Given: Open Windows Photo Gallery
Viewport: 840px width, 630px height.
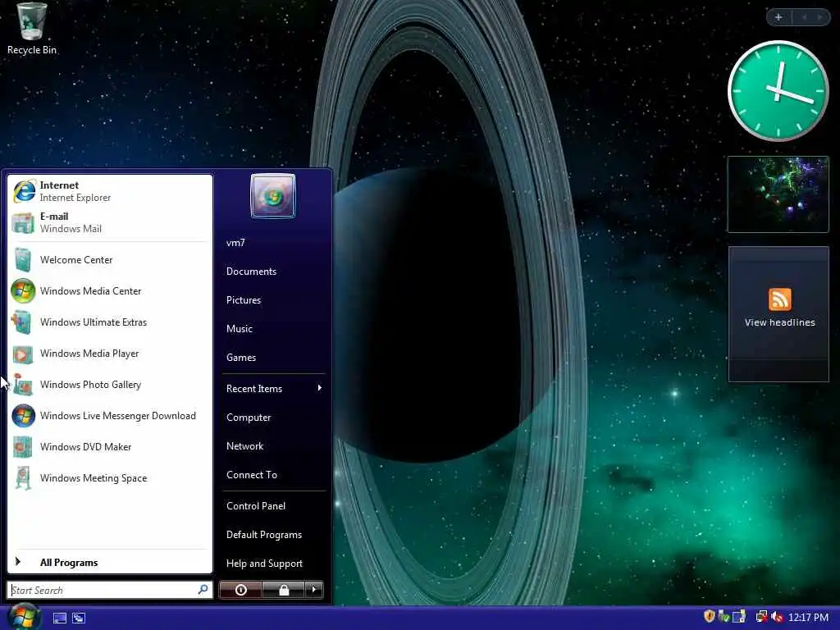Looking at the screenshot, I should (x=110, y=385).
